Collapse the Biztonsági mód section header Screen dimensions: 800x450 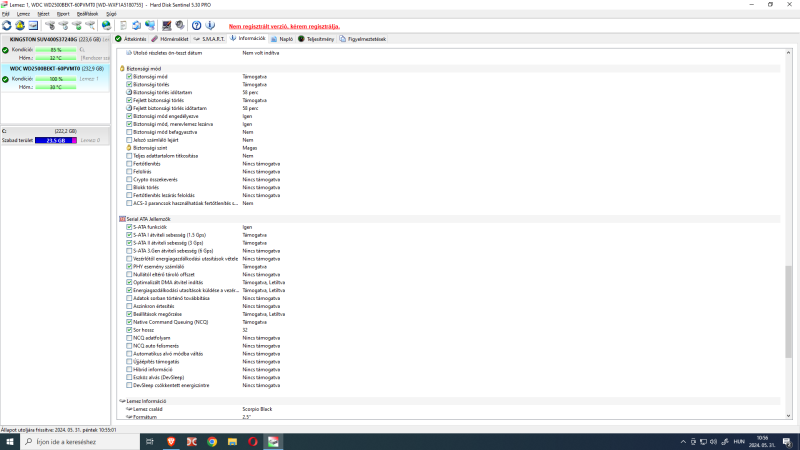[x=449, y=68]
